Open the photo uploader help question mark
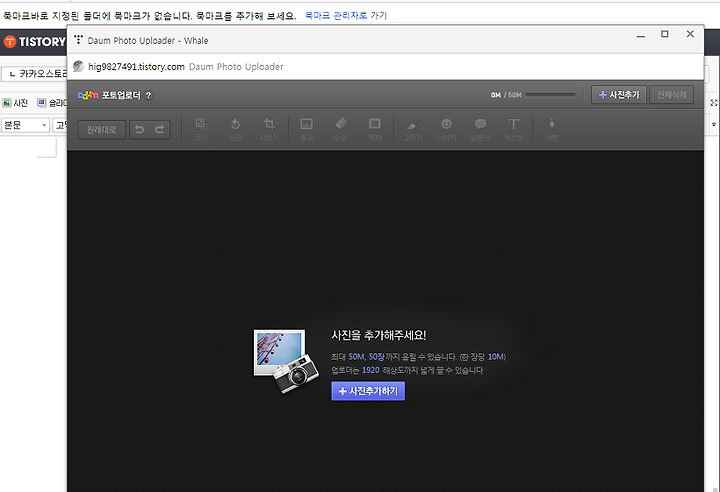 148,95
